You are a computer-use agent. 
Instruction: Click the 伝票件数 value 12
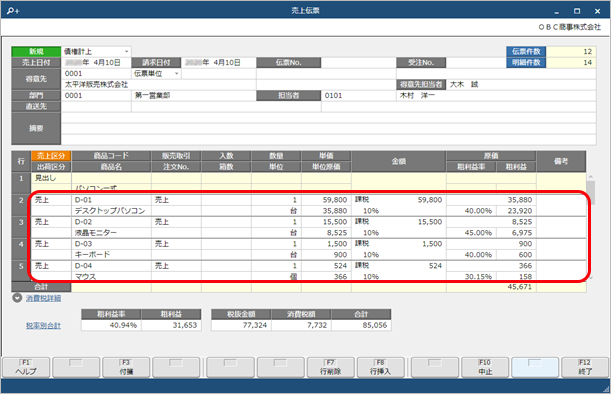[571, 51]
